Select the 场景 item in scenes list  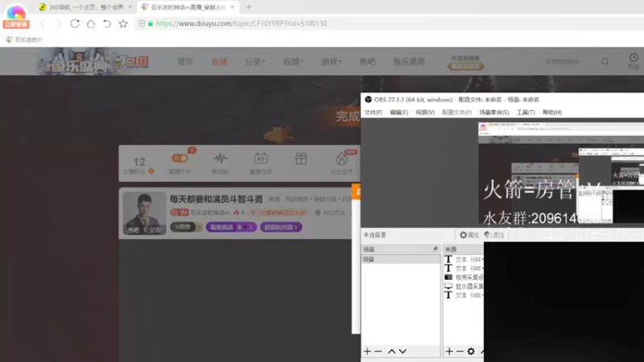400,259
